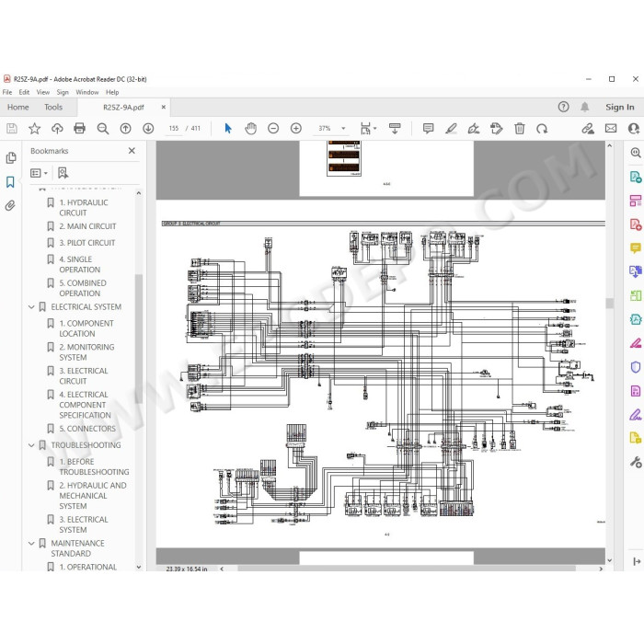
Task: Click the page number field showing 155
Action: click(x=174, y=129)
